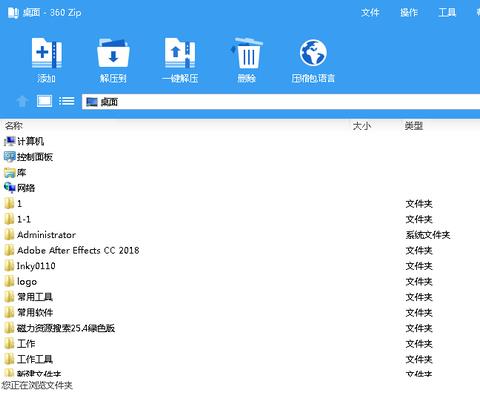
Task: Click the 常用工具 folder icon
Action: (x=9, y=297)
